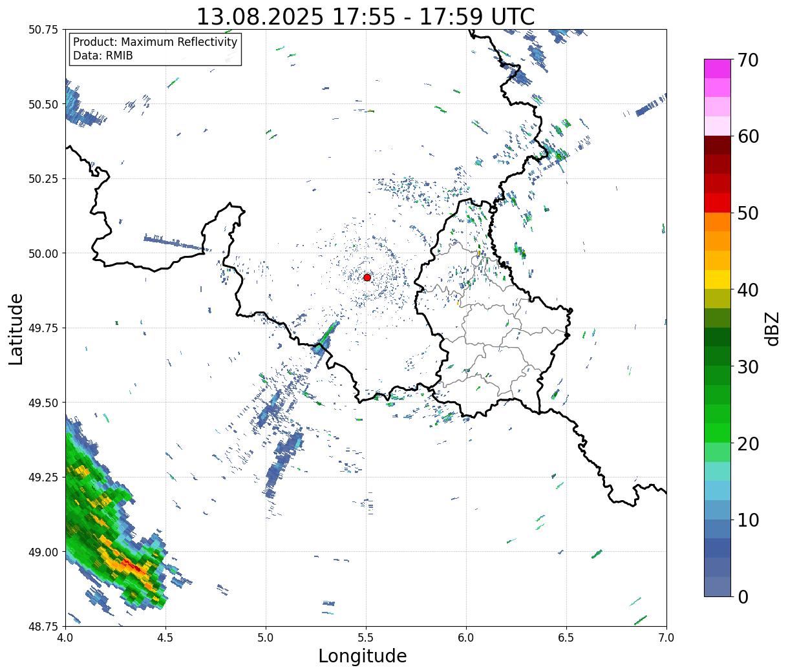Pick the dark maroon swatch just below 60
The width and height of the screenshot is (788, 672).
tap(718, 145)
